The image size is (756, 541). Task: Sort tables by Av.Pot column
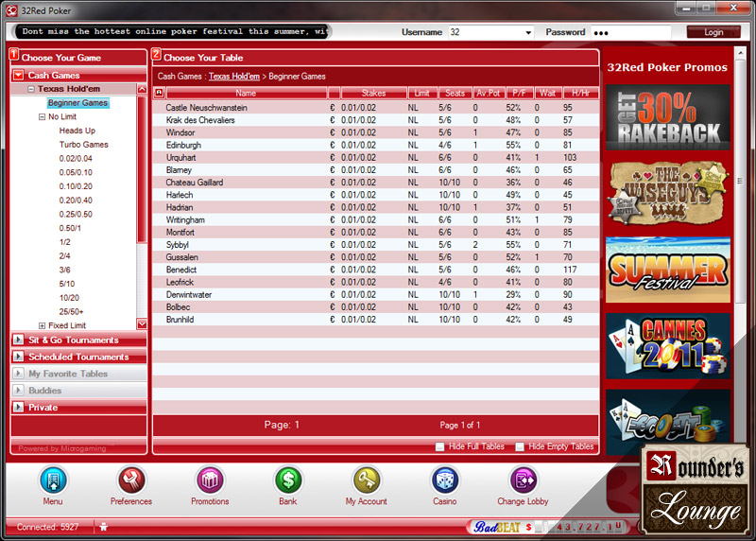[x=489, y=93]
